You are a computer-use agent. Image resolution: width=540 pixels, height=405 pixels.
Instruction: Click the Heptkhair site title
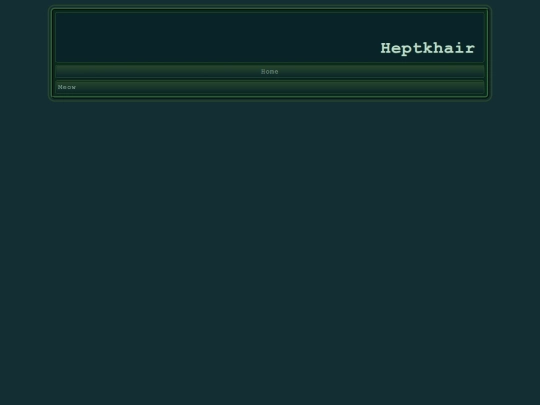coord(427,48)
